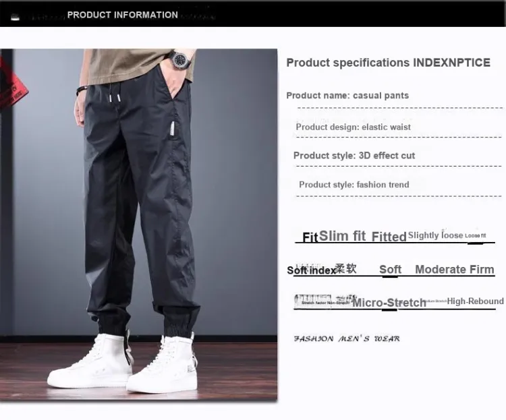This screenshot has width=506, height=420.
Task: Select Slim fit on the Fit scale
Action: pos(342,236)
